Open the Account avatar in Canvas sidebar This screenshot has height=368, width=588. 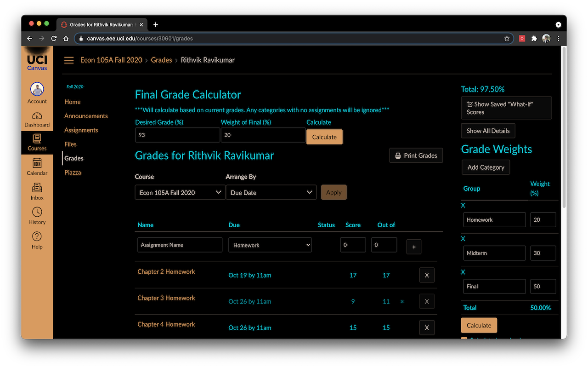coord(37,89)
